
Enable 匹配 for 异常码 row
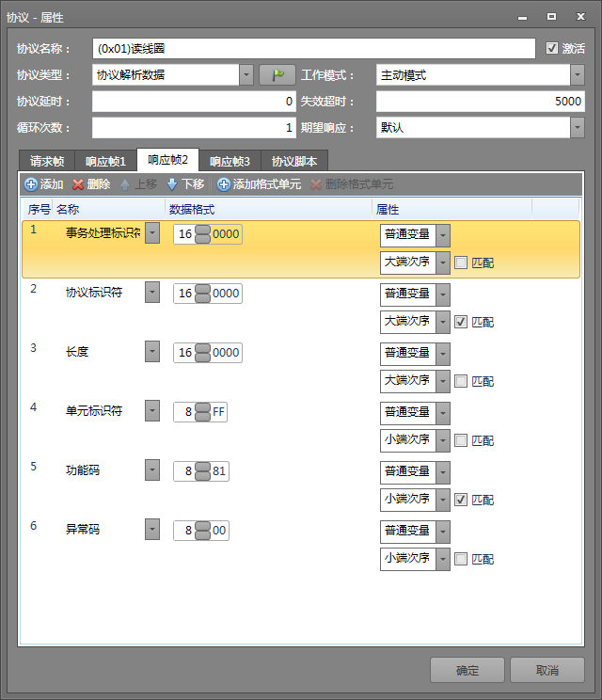coord(461,559)
